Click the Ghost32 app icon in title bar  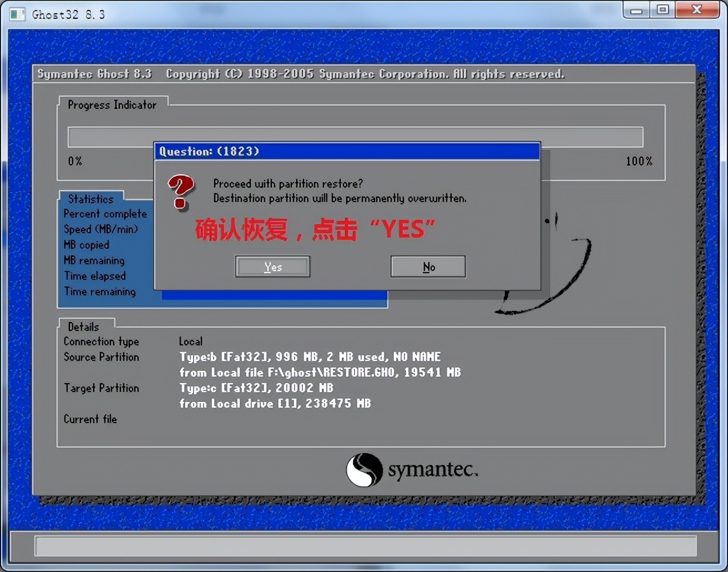(17, 14)
